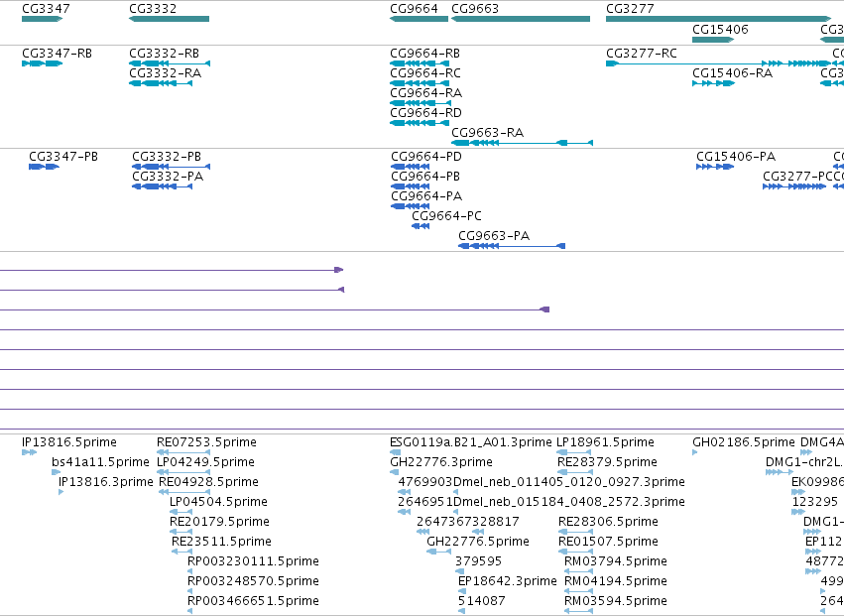
Task: Click the 514087 EST label
Action: (482, 601)
